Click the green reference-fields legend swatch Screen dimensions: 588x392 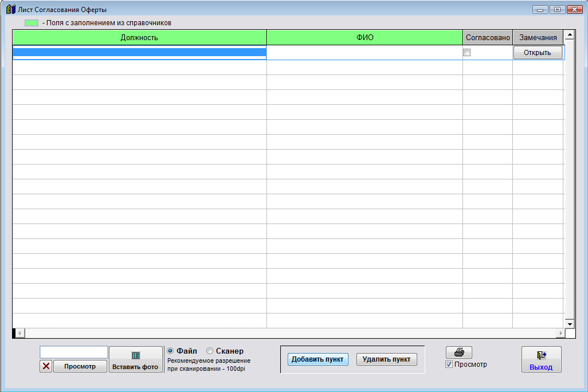point(32,23)
